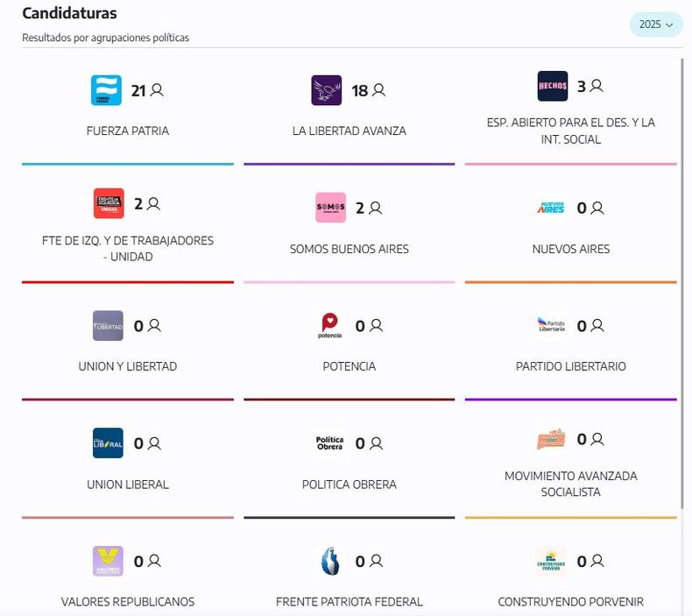Viewport: 692px width, 616px height.
Task: Click the person icon in Potencia card
Action: point(376,325)
